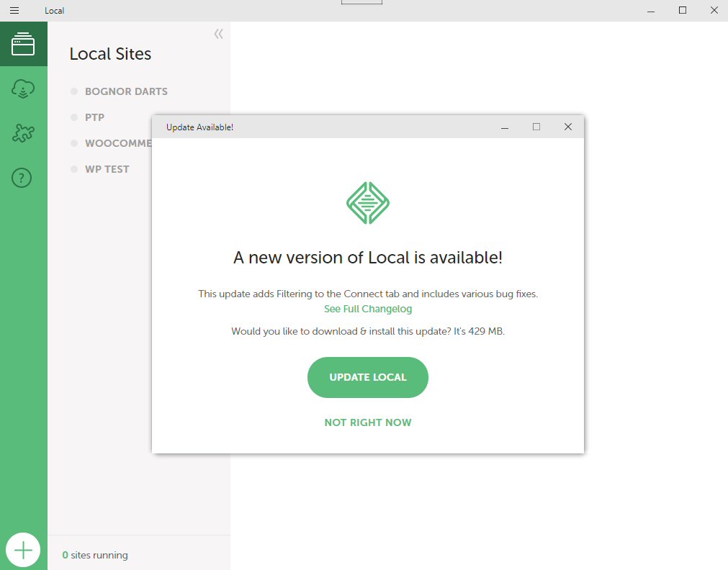Select the Local Sites sidebar icon
Viewport: 728px width, 570px height.
pyautogui.click(x=23, y=44)
